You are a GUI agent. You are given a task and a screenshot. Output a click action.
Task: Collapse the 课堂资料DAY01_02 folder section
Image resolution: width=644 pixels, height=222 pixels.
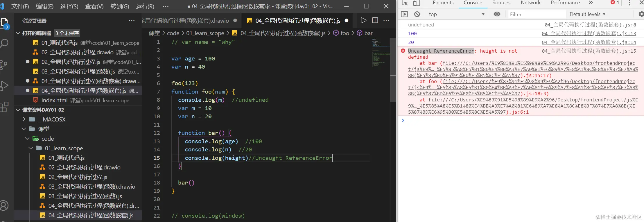pyautogui.click(x=18, y=110)
